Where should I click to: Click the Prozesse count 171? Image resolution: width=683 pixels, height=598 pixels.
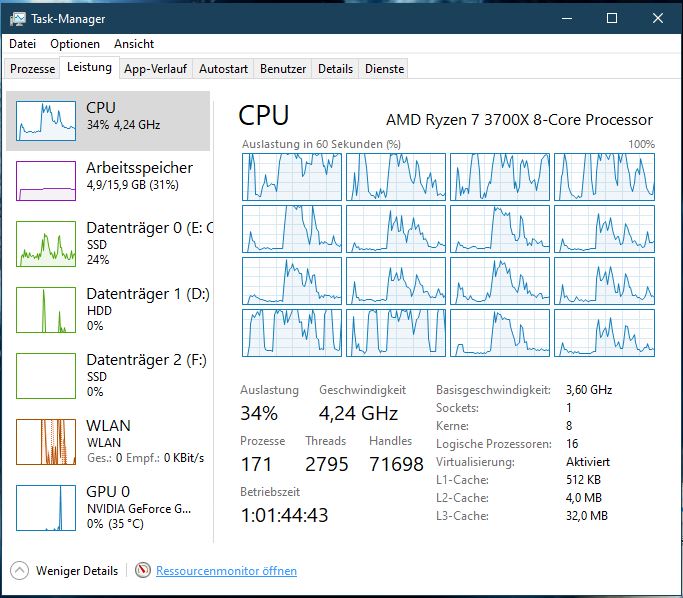[x=256, y=464]
